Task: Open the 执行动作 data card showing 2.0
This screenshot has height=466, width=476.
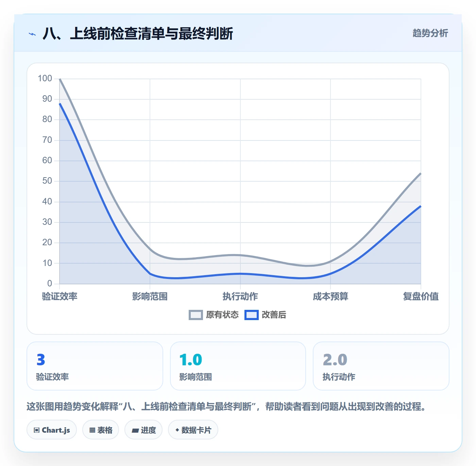Action: [x=381, y=366]
